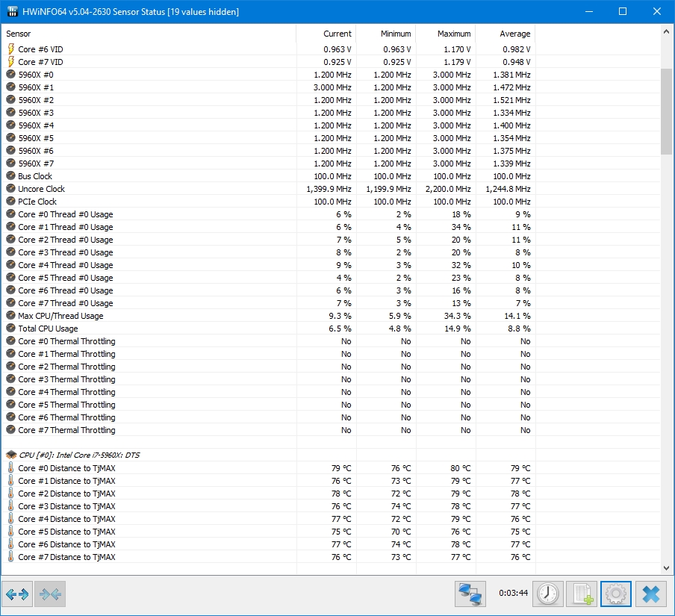Click Total CPU Usage average 8.8 %
Viewport: 675px width, 616px height.
point(519,329)
